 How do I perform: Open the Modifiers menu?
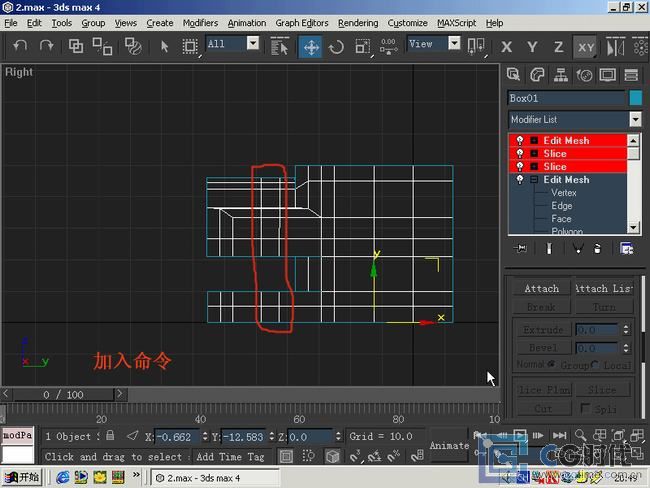point(200,23)
